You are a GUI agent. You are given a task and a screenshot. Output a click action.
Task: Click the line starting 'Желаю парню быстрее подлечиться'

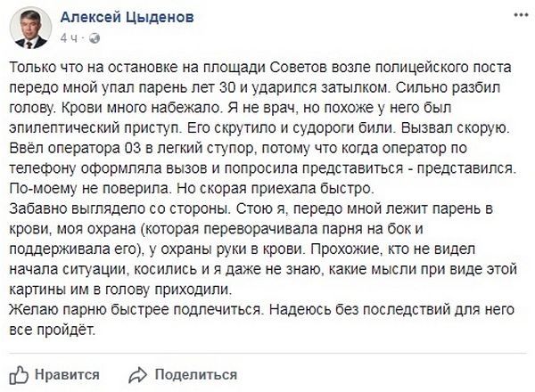click(261, 310)
